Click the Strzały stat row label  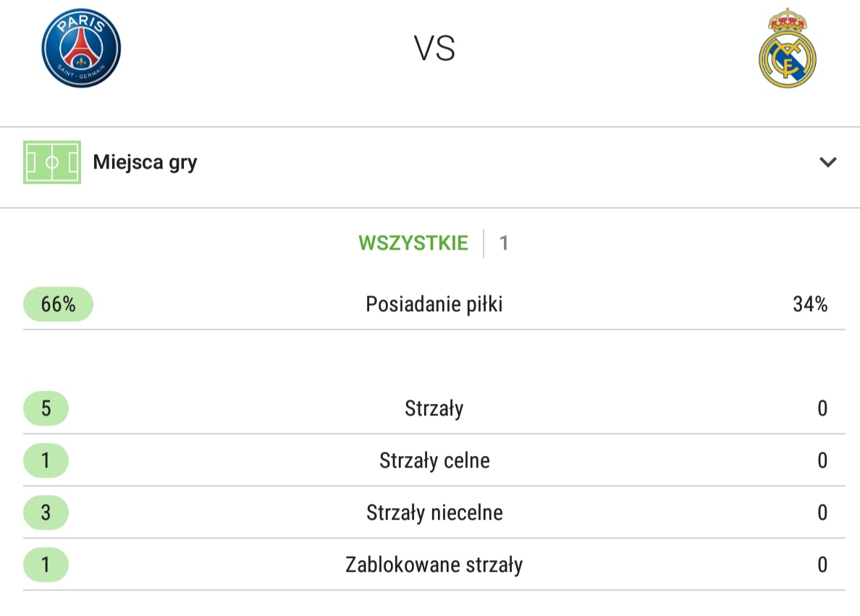pos(434,409)
